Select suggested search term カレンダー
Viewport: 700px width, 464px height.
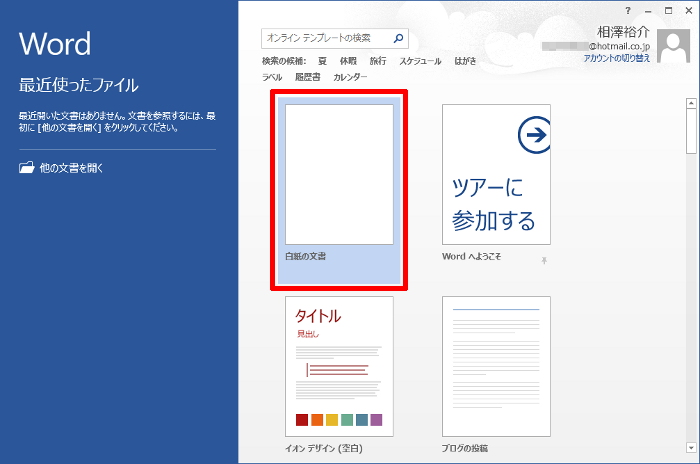(350, 77)
